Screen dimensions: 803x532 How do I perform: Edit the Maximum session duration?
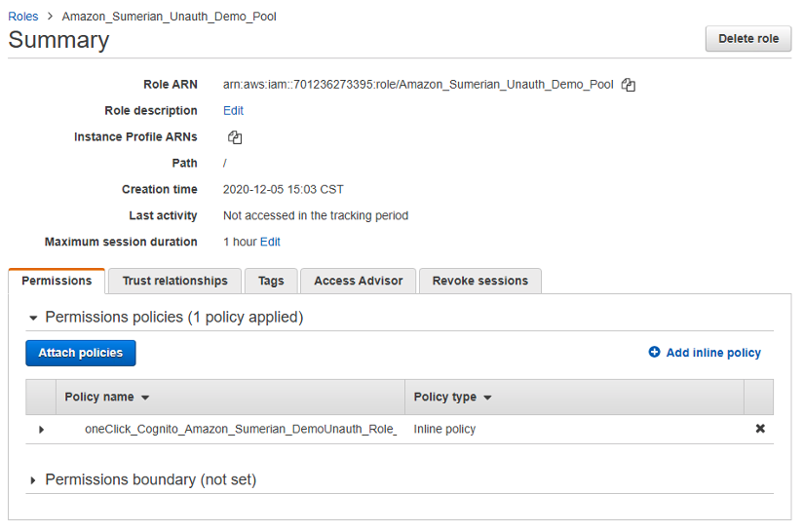[x=270, y=242]
